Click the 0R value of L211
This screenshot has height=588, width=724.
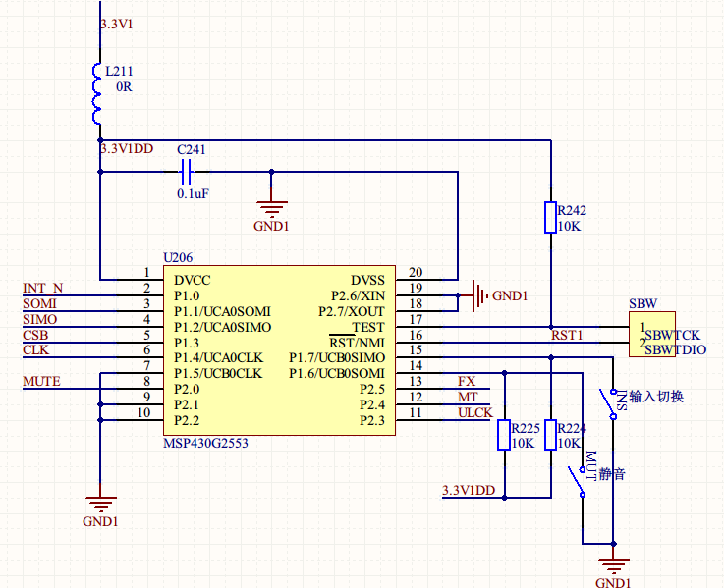124,86
